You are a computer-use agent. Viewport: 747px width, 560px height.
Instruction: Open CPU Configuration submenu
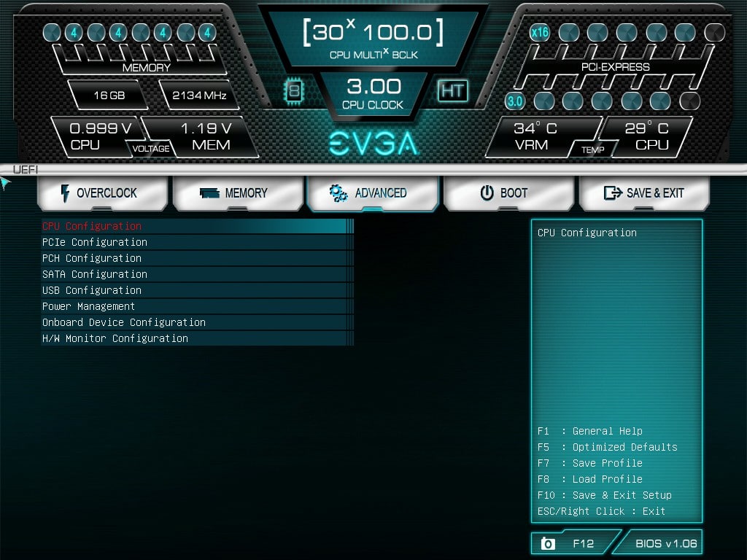pos(92,226)
